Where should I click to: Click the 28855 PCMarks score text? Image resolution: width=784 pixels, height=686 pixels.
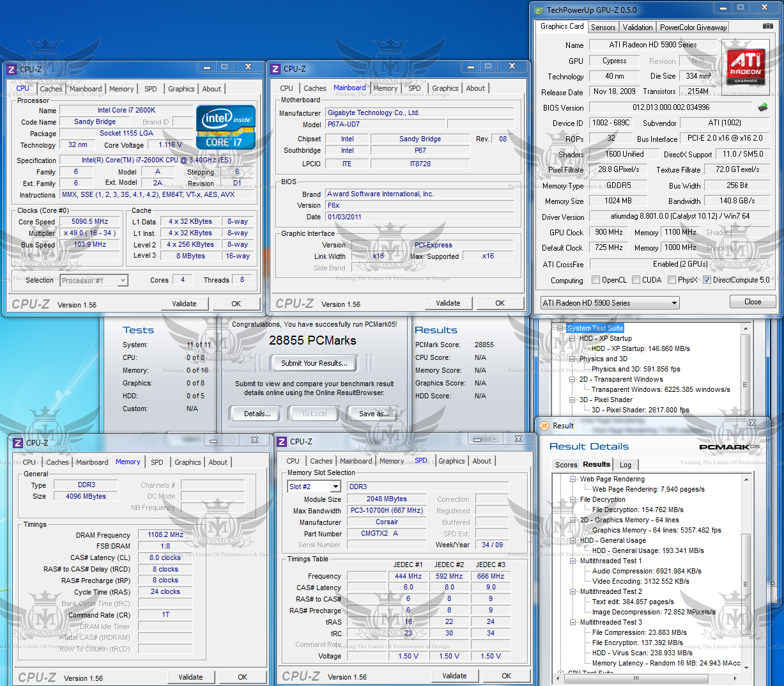(312, 341)
